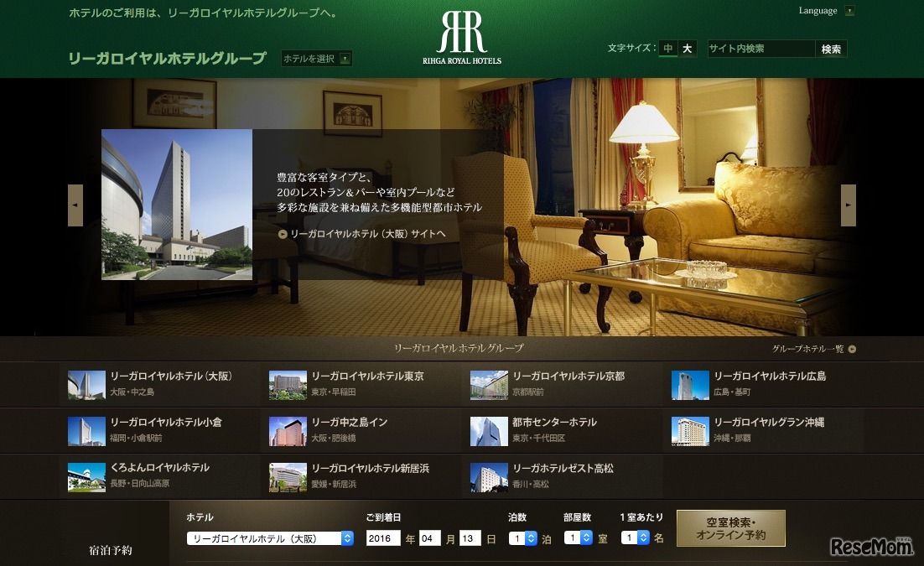
Task: Click リーガロイヤルホテル東京 thumbnail image
Action: click(288, 385)
